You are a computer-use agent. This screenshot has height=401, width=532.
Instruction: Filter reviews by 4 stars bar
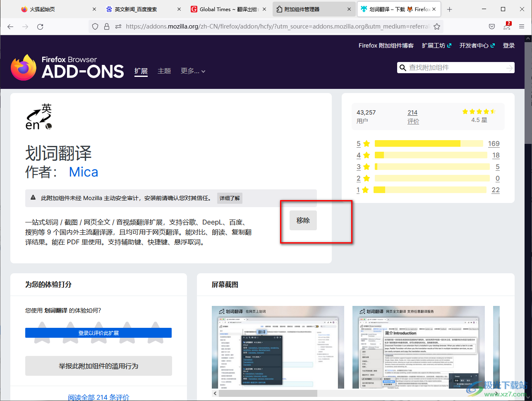coord(431,155)
